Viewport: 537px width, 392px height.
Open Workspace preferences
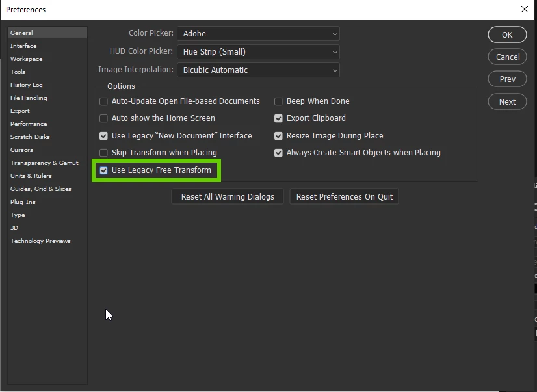[47, 59]
